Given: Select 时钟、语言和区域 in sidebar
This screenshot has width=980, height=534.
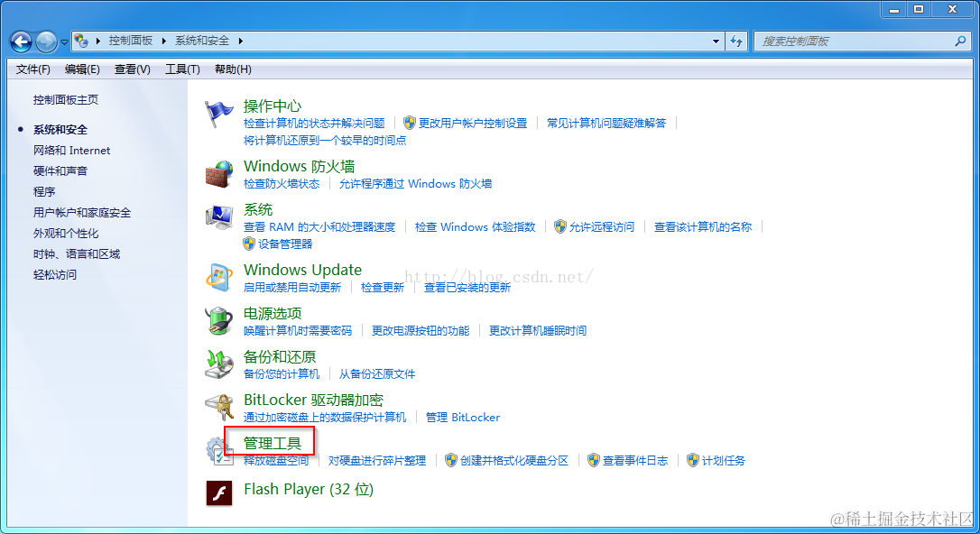Looking at the screenshot, I should pos(76,254).
